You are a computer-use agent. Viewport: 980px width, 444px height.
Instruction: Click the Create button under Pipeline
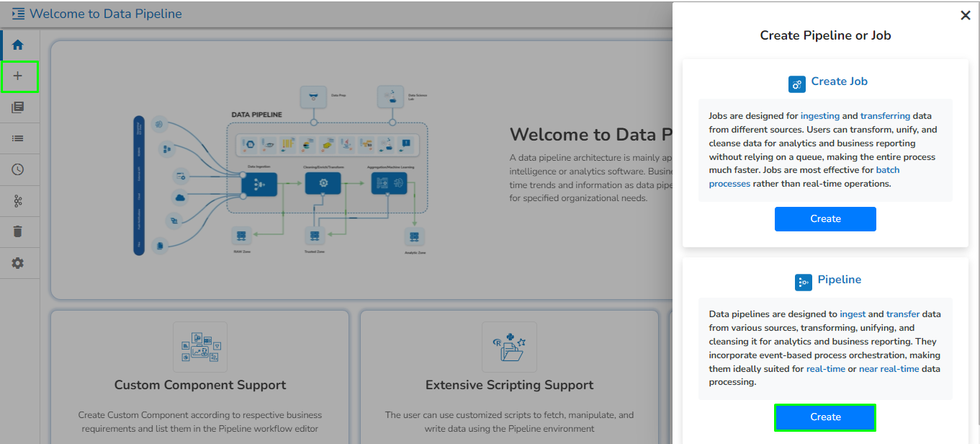(x=825, y=417)
